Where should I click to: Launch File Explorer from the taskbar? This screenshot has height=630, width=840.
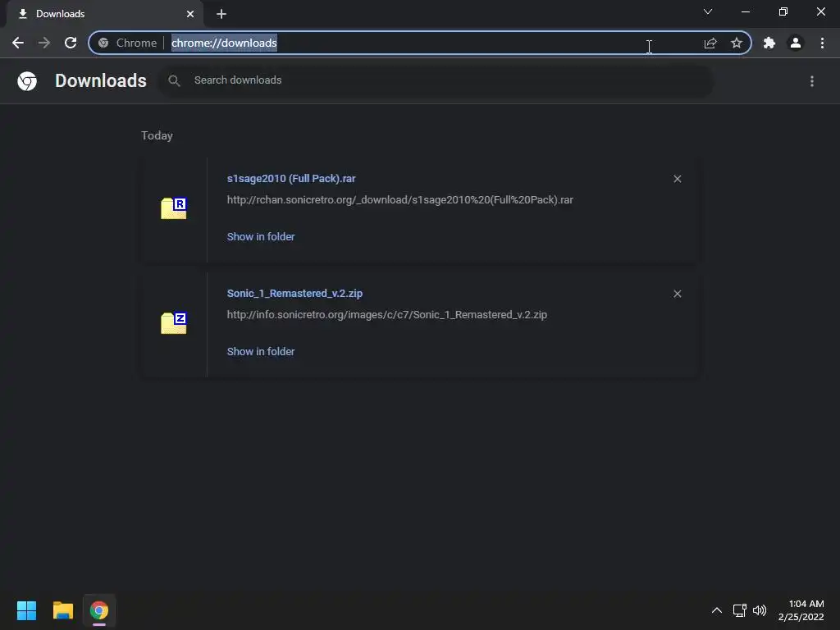pyautogui.click(x=62, y=610)
